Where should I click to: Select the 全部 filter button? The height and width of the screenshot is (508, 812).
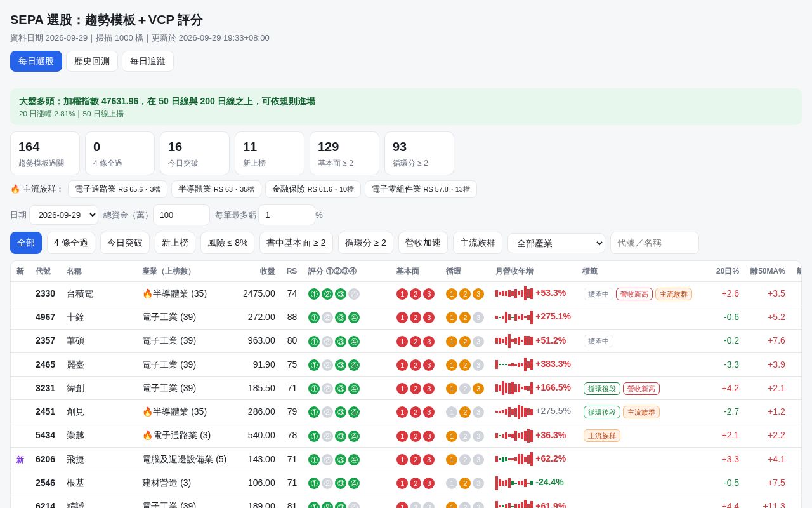tap(26, 243)
